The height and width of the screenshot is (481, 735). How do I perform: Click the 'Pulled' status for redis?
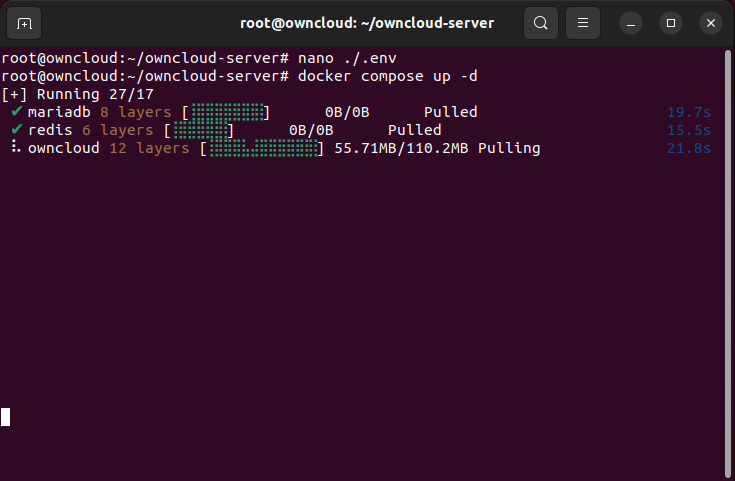pyautogui.click(x=414, y=130)
